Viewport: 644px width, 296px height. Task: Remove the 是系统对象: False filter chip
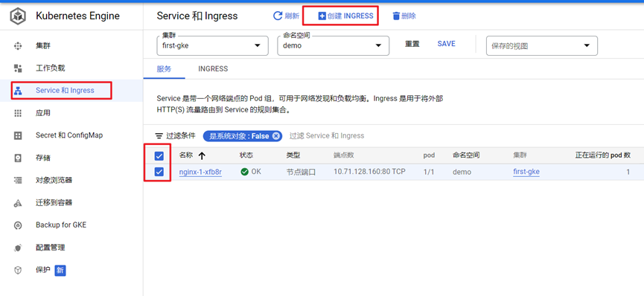[x=276, y=136]
